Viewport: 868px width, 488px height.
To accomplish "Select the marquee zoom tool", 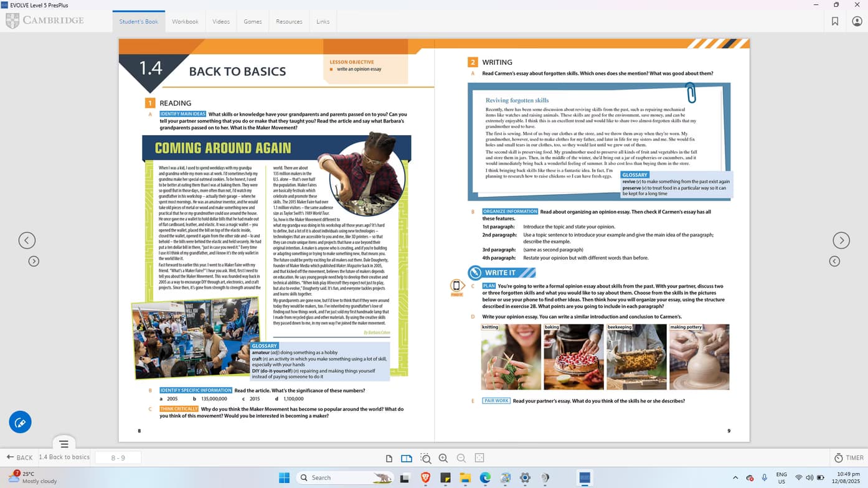I will [x=426, y=457].
